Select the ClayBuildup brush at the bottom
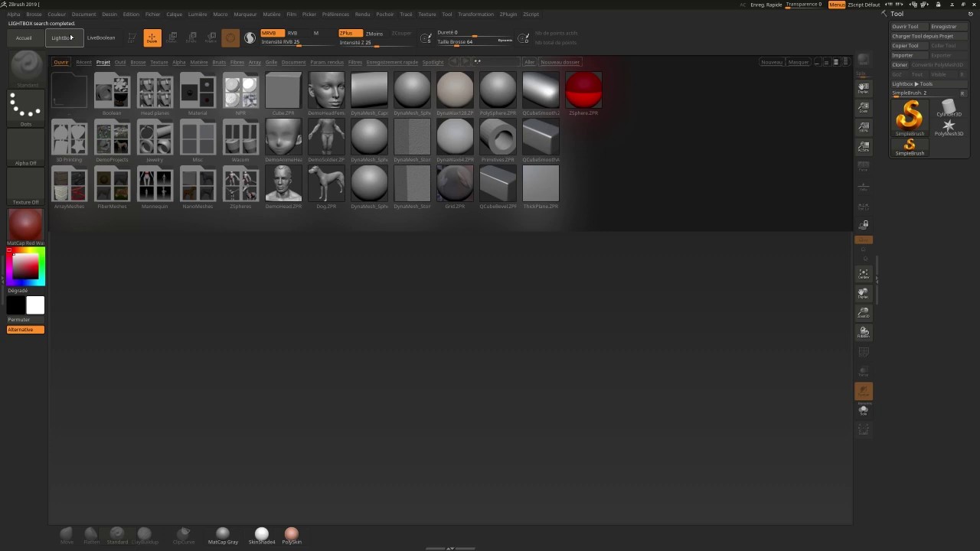The image size is (980, 551). tap(144, 535)
